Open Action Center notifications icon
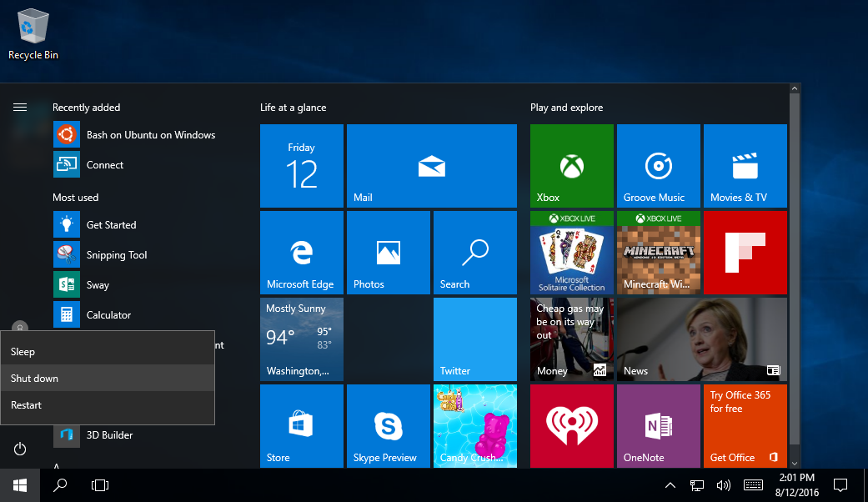 (840, 485)
